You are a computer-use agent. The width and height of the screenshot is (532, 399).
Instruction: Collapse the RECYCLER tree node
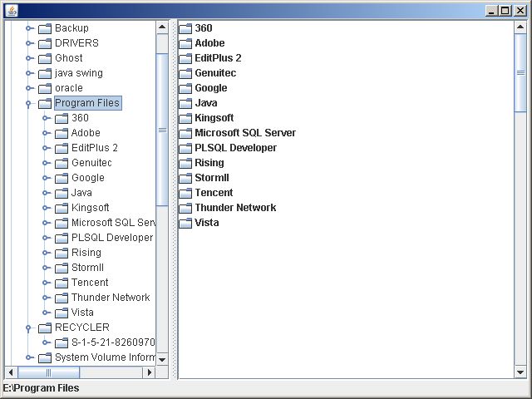click(x=28, y=328)
